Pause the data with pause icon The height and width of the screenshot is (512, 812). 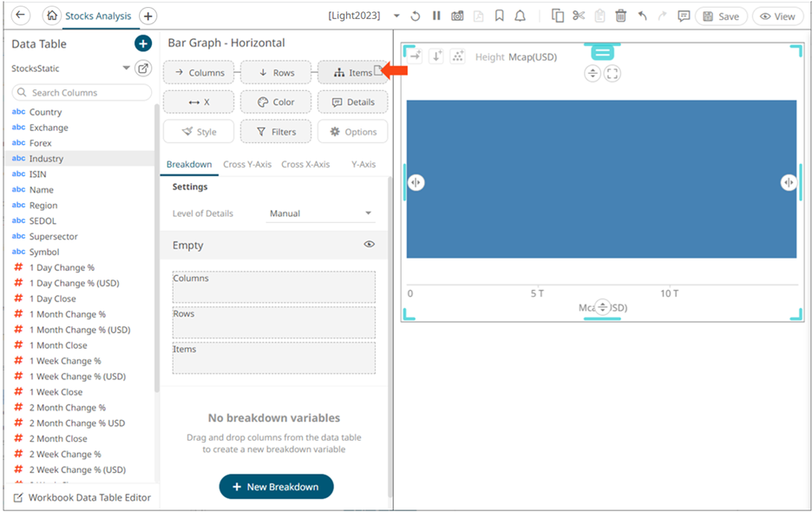436,16
